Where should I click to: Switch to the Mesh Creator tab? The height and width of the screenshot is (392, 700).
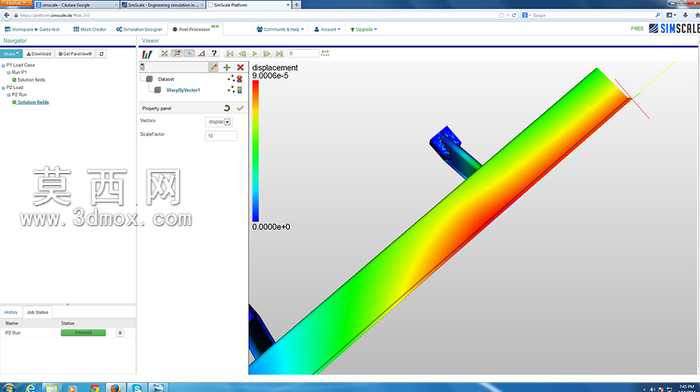[90, 29]
